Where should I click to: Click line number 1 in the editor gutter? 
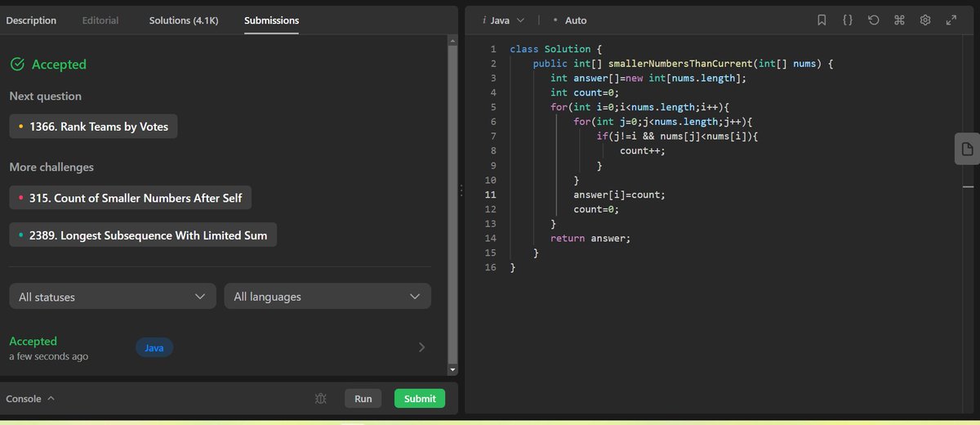click(x=493, y=49)
